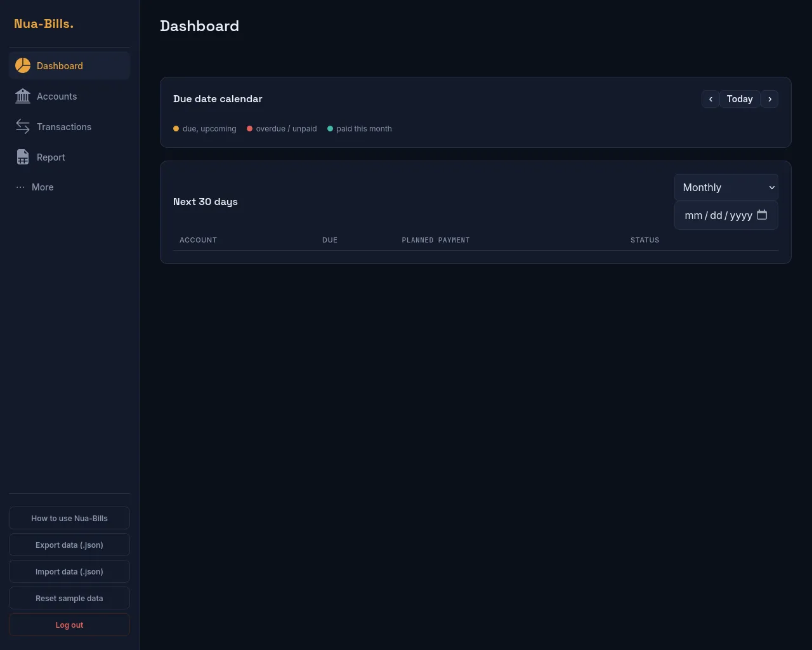This screenshot has width=812, height=650.
Task: Open the Report menu label
Action: pyautogui.click(x=51, y=157)
